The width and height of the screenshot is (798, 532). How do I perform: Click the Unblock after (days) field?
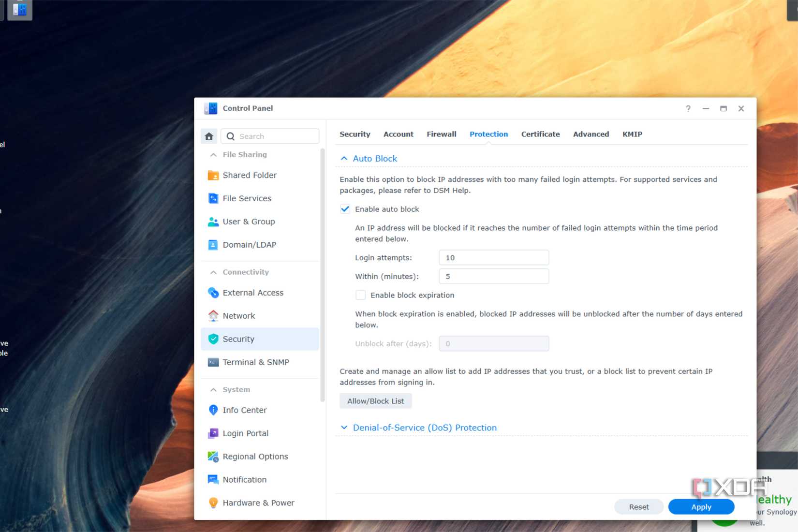493,344
